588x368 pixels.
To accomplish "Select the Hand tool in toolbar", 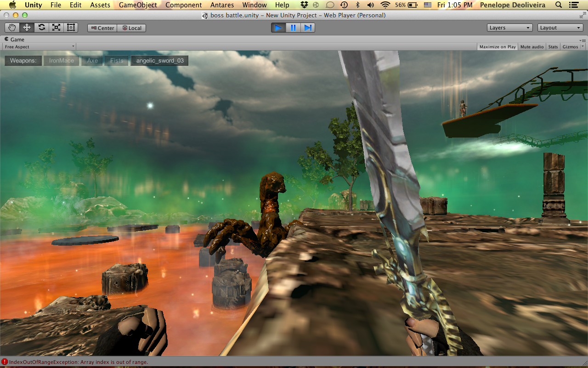I will (12, 28).
